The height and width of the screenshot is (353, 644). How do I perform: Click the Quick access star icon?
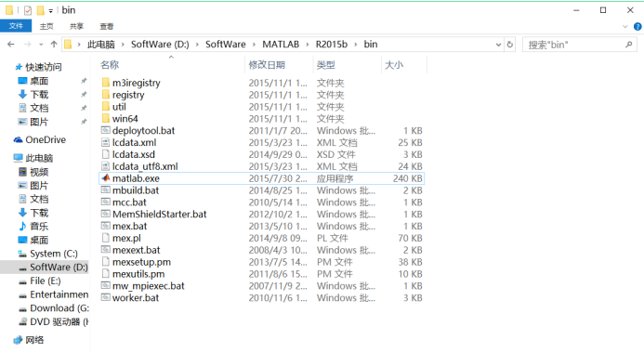coord(18,67)
